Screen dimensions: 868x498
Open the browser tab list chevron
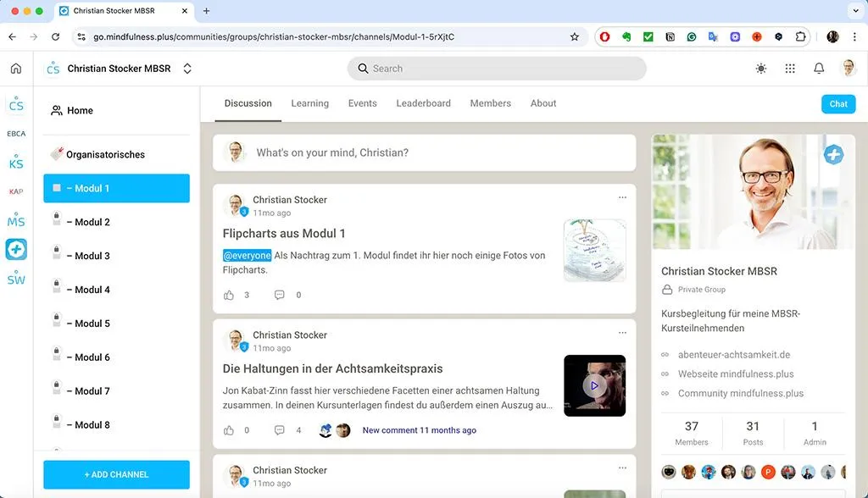(x=856, y=10)
